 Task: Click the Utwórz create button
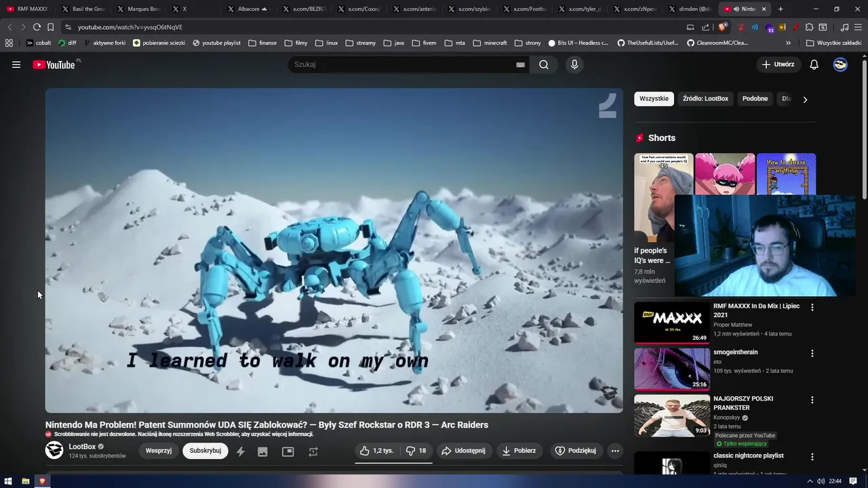pos(778,64)
